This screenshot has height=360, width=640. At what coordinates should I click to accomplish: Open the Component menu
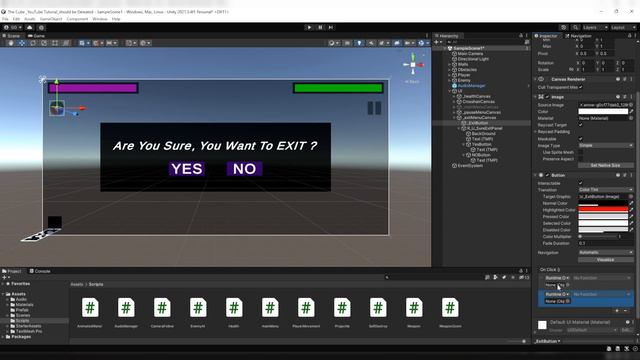pyautogui.click(x=77, y=19)
